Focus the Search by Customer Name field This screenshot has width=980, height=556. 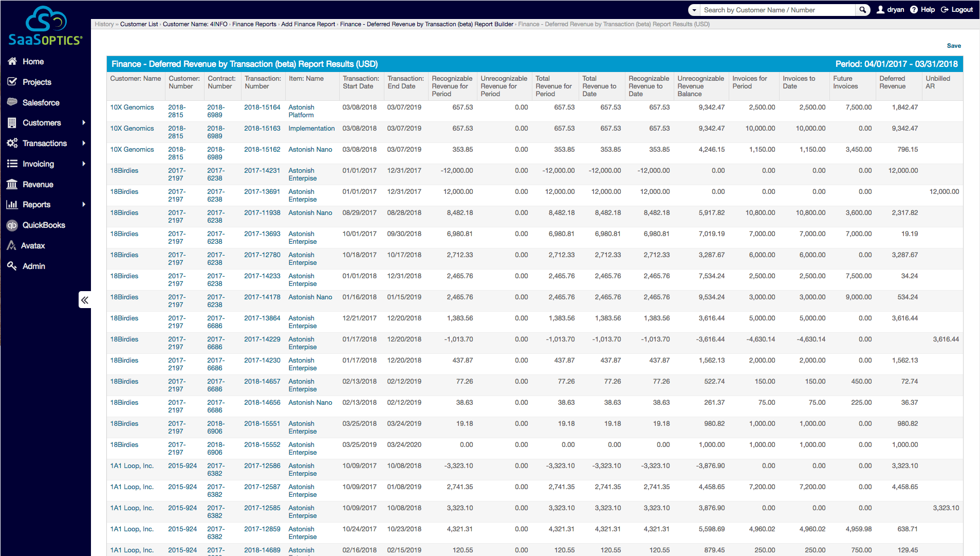pos(778,10)
